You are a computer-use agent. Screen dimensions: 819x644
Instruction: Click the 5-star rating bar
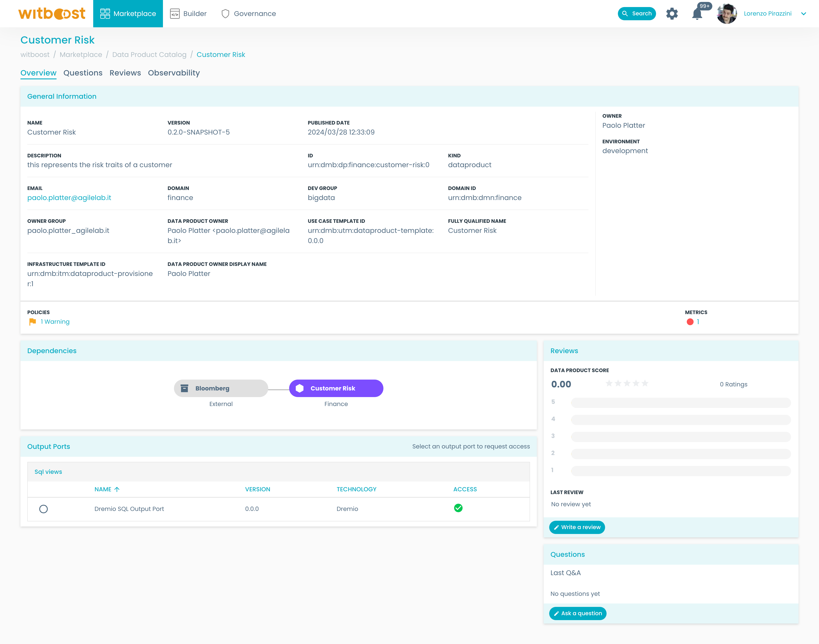click(681, 403)
